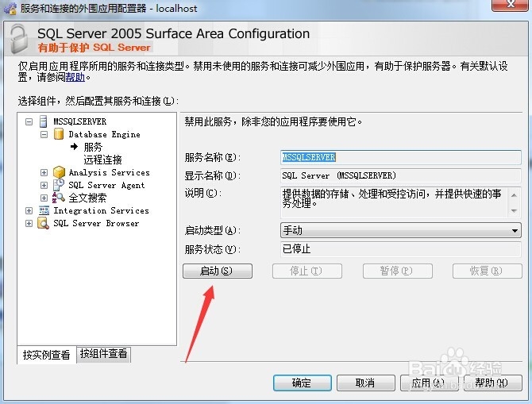
Task: Expand the 全文搜索 node
Action: click(x=44, y=198)
